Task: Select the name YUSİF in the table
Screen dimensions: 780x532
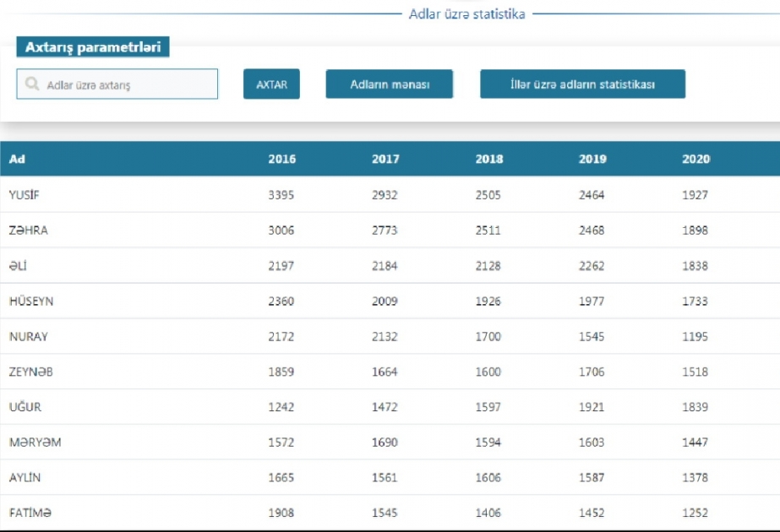Action: pyautogui.click(x=24, y=194)
